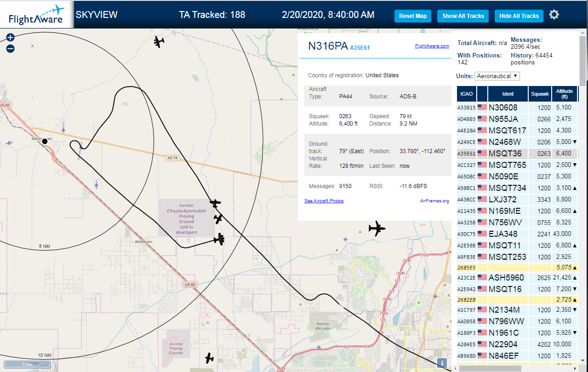Select the MSQT253 aircraft row
This screenshot has width=588, height=372.
point(517,257)
